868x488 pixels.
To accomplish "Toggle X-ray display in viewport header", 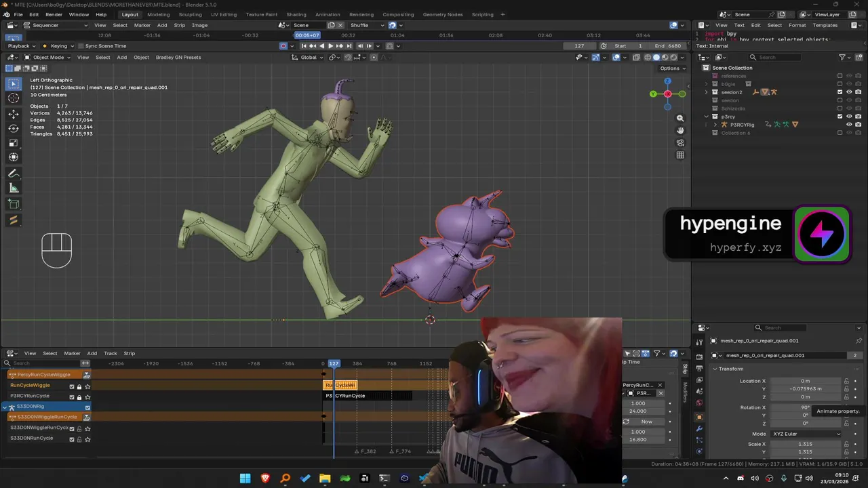I will [636, 58].
